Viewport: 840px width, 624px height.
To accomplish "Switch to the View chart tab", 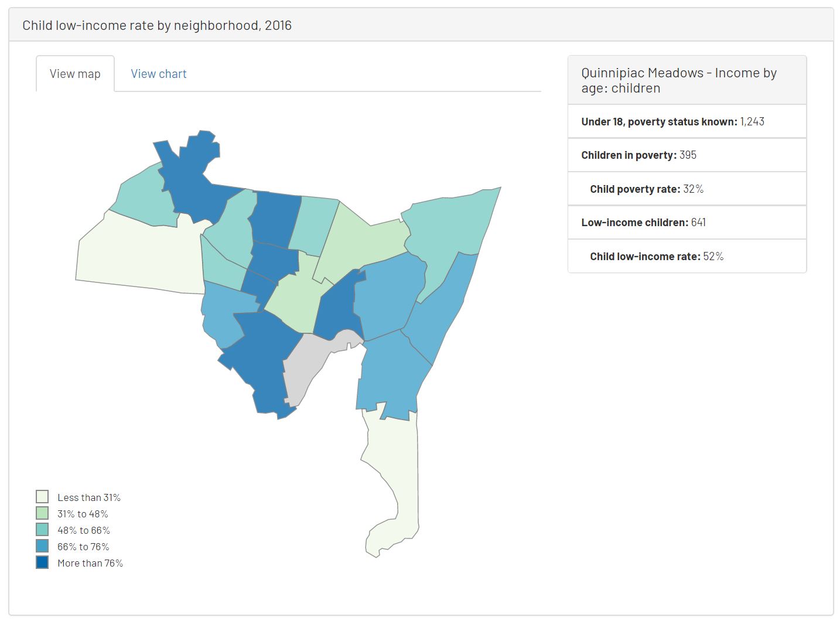I will 158,73.
